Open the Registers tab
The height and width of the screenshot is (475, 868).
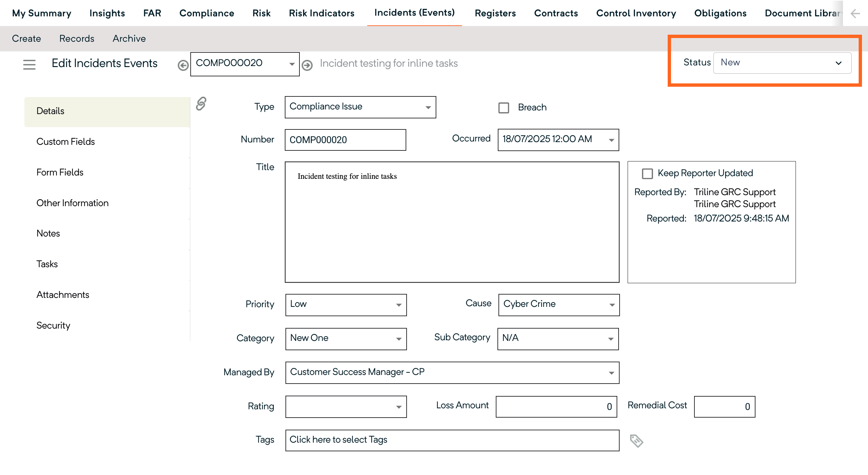[495, 13]
